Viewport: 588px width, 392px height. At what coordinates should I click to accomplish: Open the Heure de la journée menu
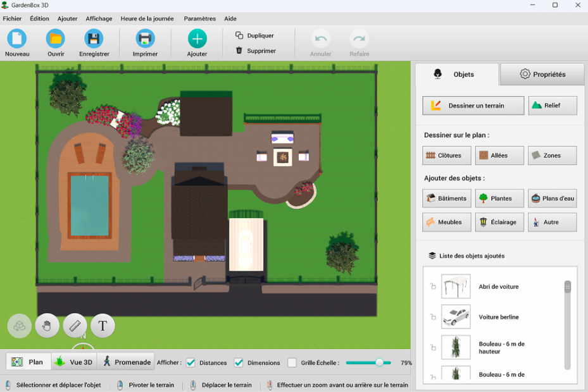click(147, 19)
